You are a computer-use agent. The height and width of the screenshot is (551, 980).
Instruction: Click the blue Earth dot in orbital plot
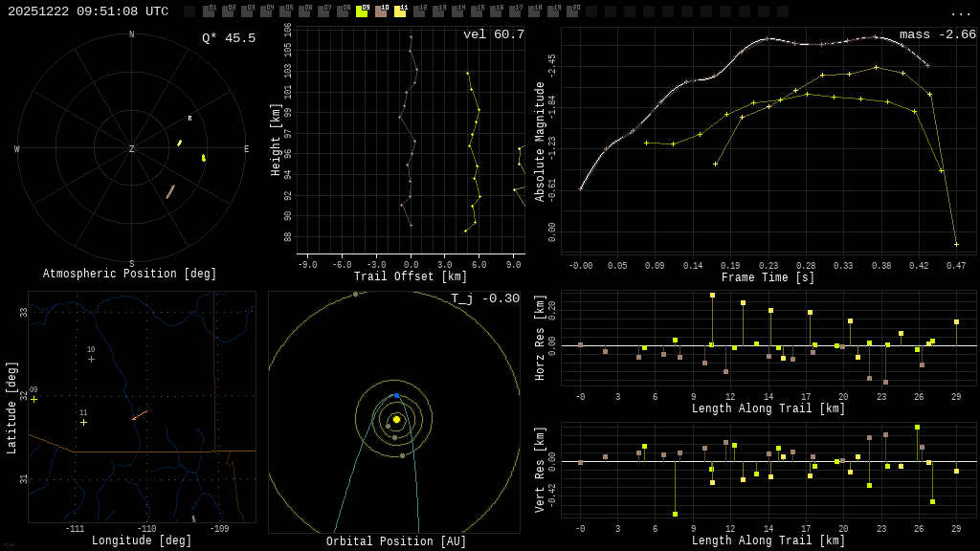tap(396, 395)
